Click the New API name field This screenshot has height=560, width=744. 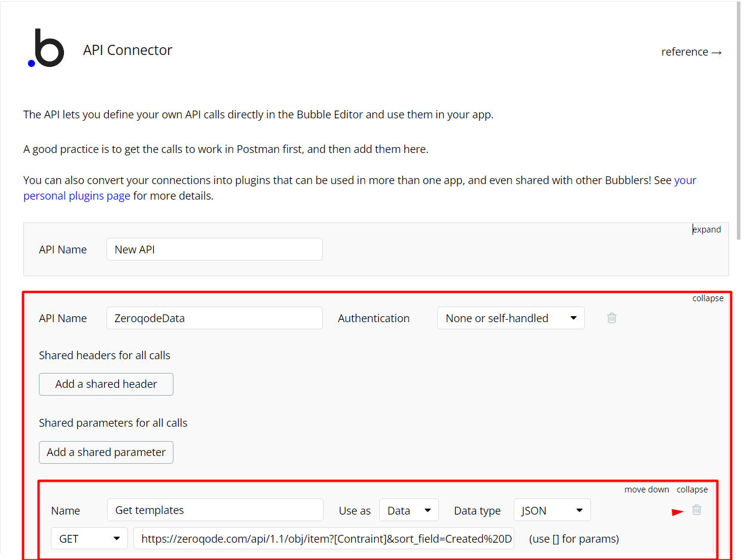click(x=215, y=249)
